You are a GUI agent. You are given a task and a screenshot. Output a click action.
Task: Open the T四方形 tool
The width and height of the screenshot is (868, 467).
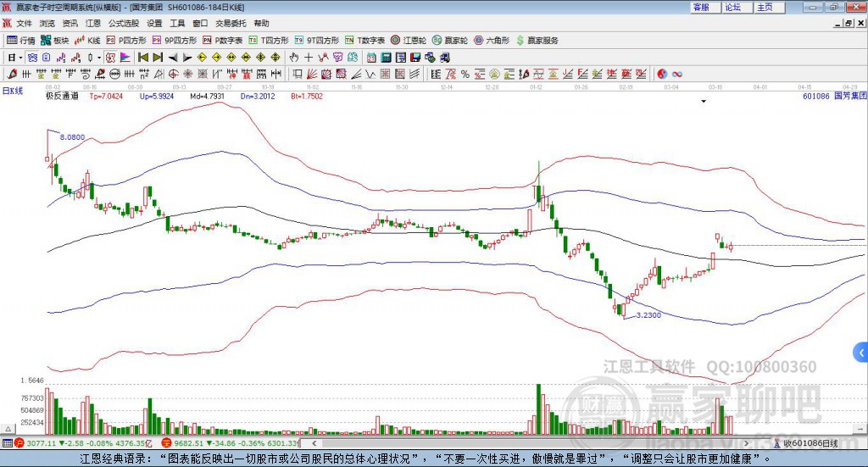pyautogui.click(x=269, y=41)
